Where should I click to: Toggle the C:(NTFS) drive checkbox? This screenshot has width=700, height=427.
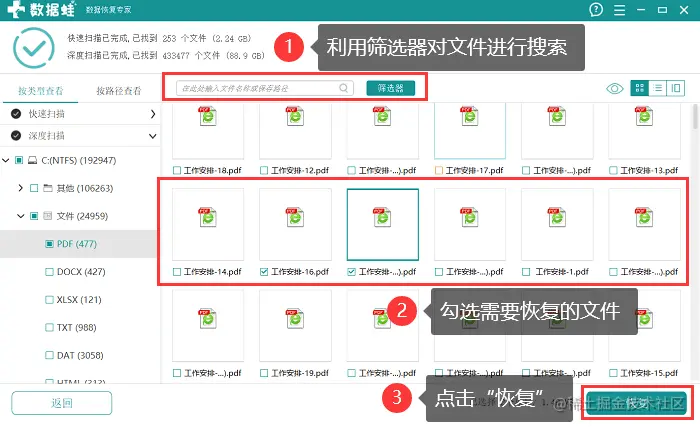[x=19, y=160]
